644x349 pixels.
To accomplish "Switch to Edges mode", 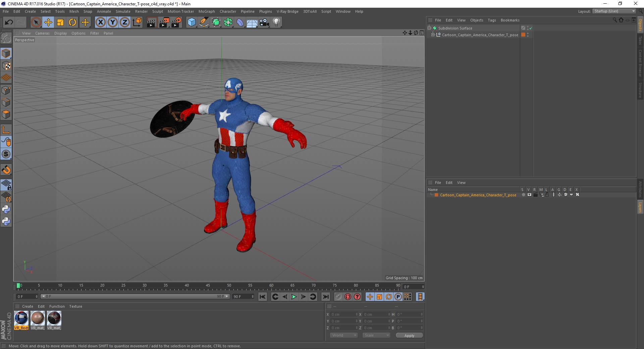I will click(x=6, y=102).
